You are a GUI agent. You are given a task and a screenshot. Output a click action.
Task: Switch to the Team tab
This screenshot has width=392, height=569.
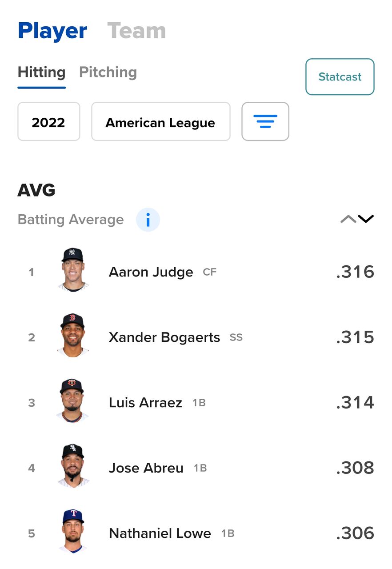click(136, 31)
